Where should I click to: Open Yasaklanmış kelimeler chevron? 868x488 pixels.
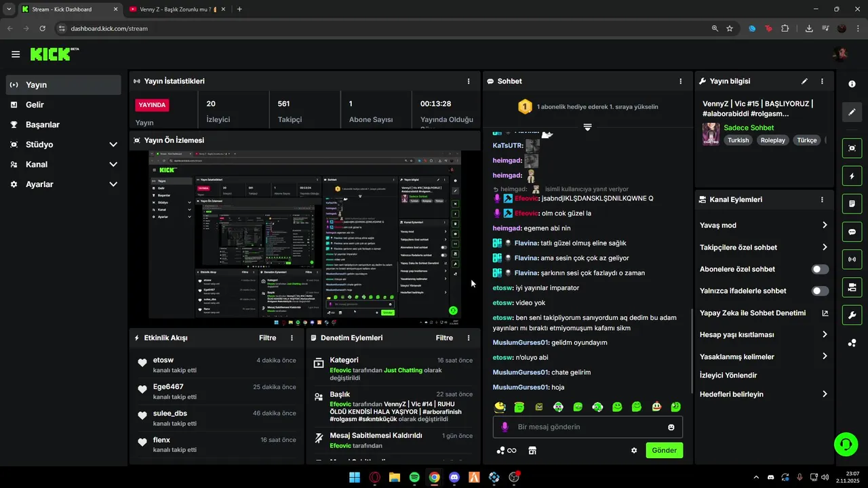point(825,357)
